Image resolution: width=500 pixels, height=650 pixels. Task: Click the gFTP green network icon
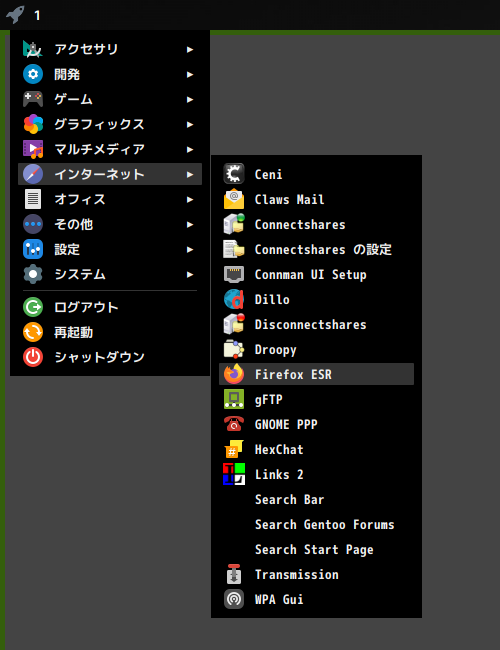234,399
